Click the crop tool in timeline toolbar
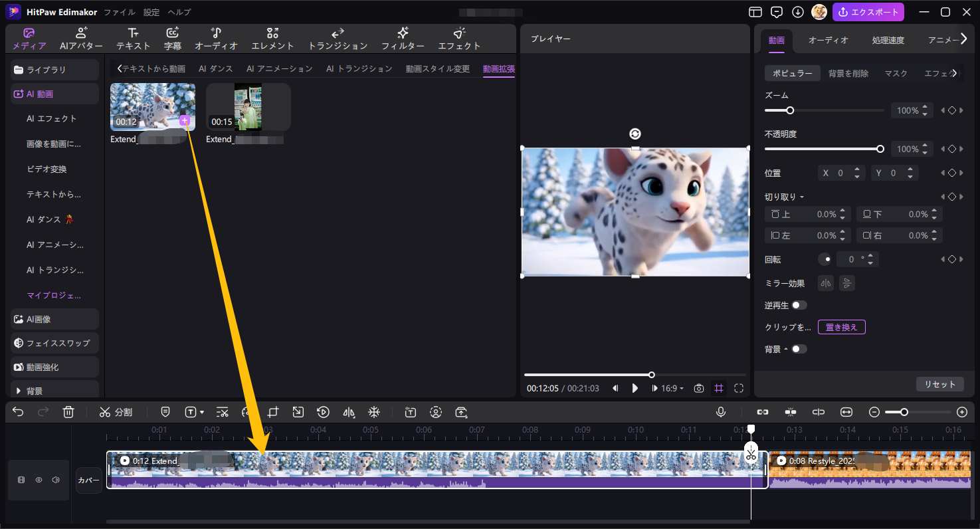 pyautogui.click(x=273, y=412)
